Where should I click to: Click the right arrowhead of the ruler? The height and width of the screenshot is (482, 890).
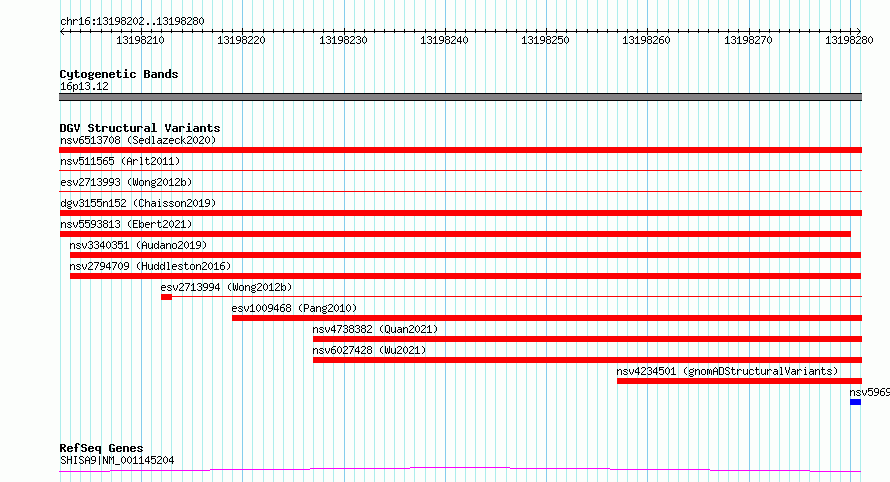click(859, 31)
